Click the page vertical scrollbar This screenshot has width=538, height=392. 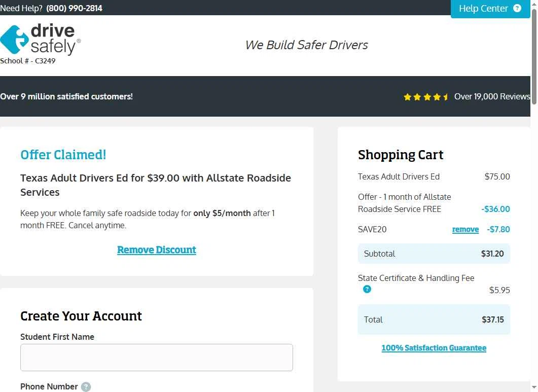click(x=534, y=57)
